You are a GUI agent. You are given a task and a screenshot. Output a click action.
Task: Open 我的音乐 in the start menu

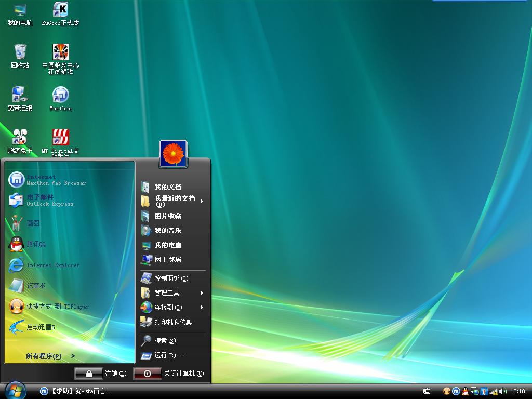coord(172,231)
